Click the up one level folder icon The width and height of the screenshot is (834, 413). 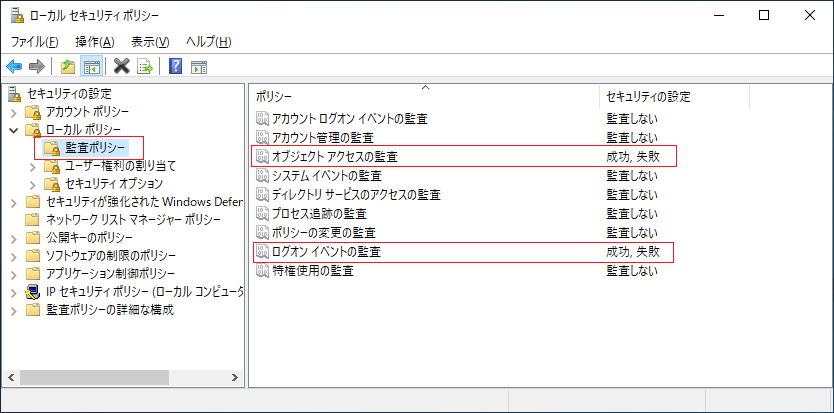coord(68,67)
